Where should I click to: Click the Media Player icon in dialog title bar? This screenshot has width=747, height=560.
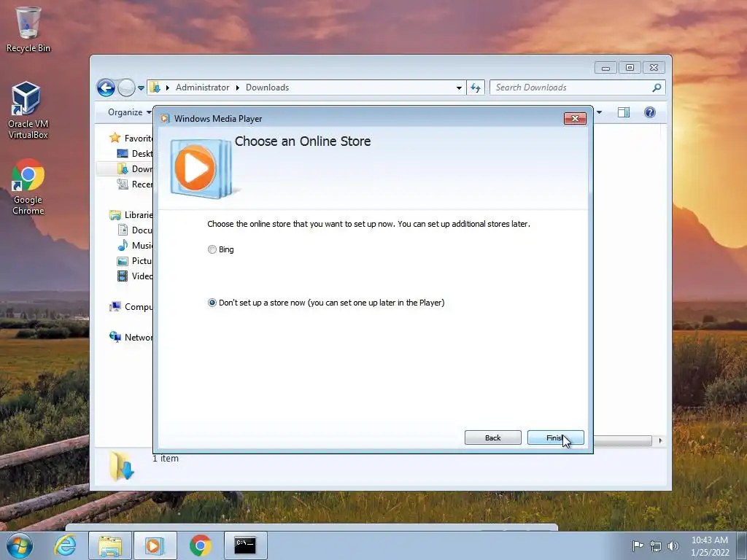(165, 119)
